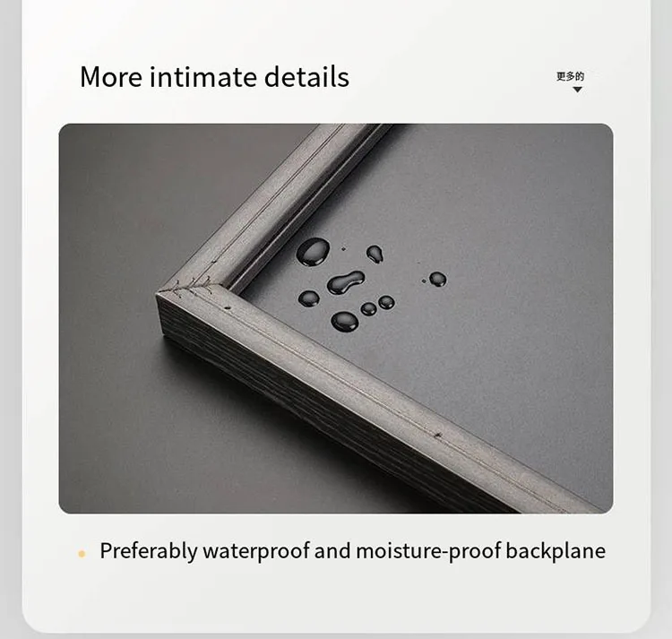Click the word 'waterproof' in the caption
The height and width of the screenshot is (639, 672).
[256, 551]
